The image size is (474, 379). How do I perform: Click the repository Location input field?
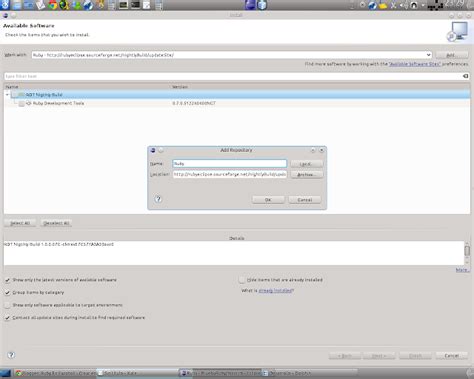coord(229,174)
